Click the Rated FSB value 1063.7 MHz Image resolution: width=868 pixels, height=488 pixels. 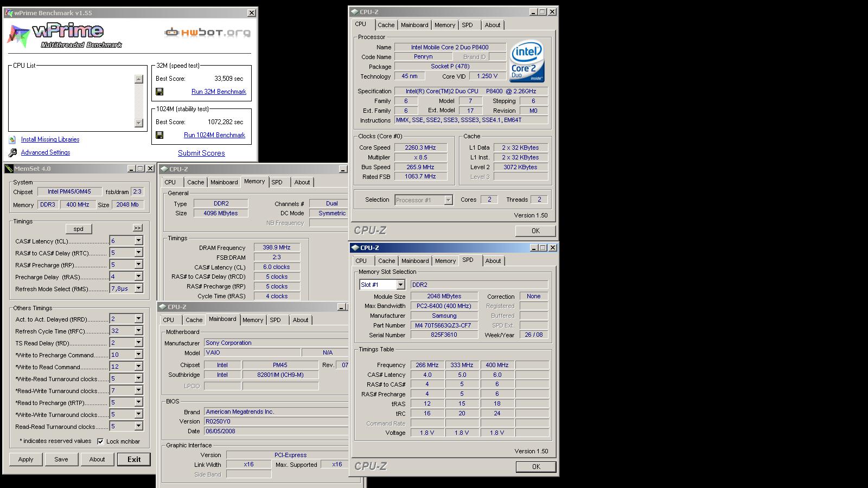click(420, 177)
